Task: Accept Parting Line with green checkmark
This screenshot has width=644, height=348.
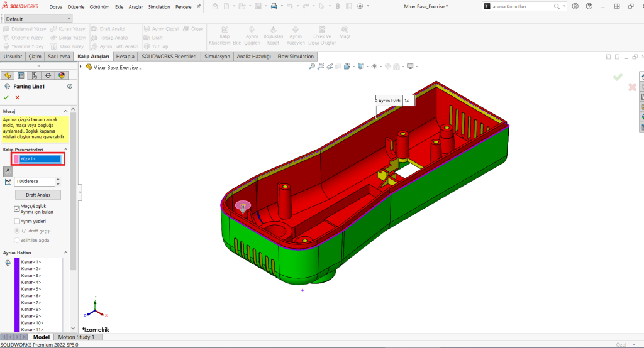Action: 6,97
